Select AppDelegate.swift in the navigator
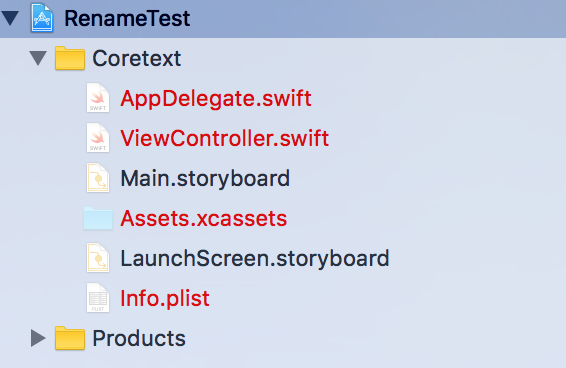The image size is (566, 368). (x=216, y=98)
